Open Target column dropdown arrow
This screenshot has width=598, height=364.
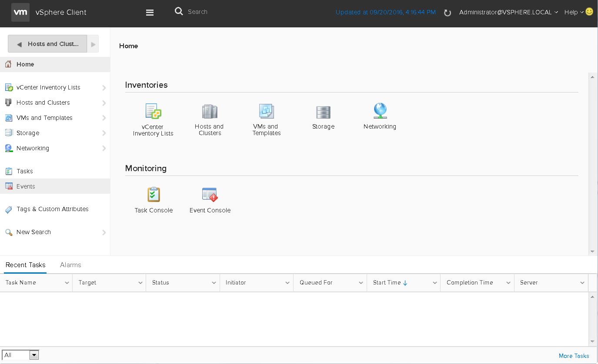(x=140, y=283)
